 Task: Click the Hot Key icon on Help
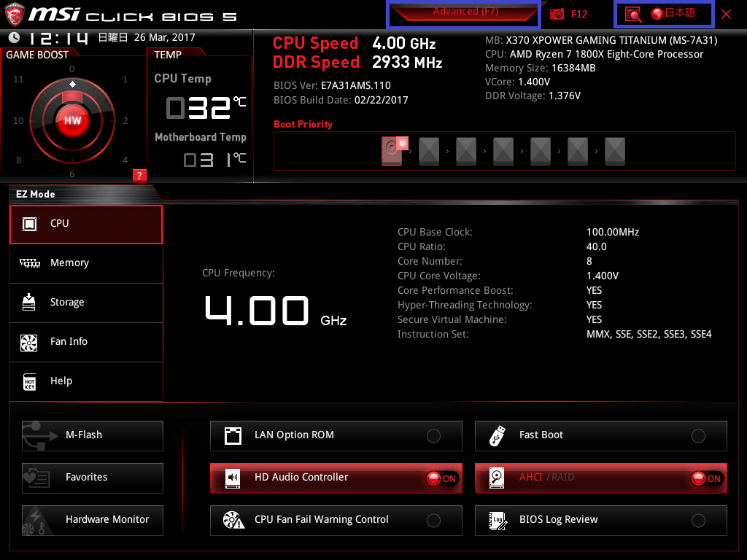coord(29,381)
